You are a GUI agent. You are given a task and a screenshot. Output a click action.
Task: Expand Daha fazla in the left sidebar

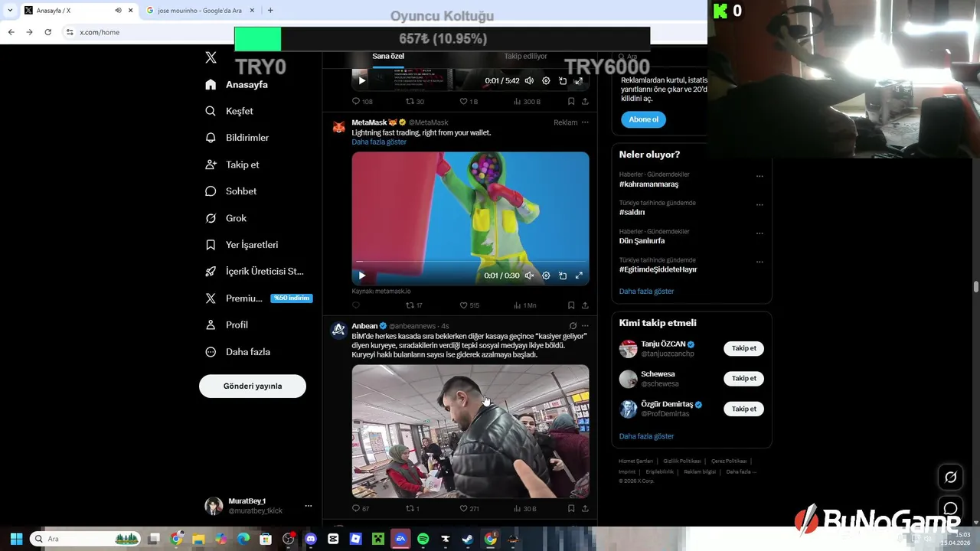237,352
